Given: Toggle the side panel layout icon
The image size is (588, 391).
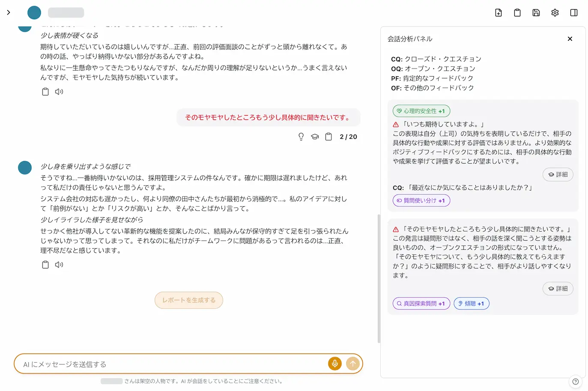Looking at the screenshot, I should 573,12.
